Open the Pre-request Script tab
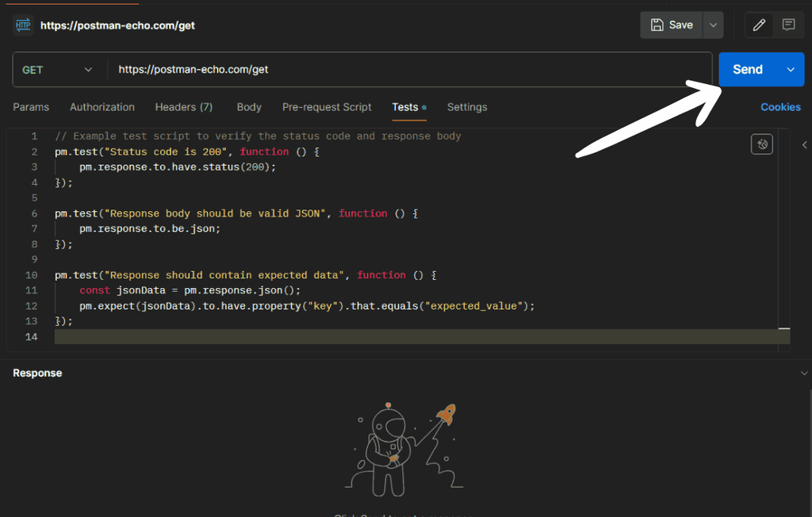 (x=327, y=107)
